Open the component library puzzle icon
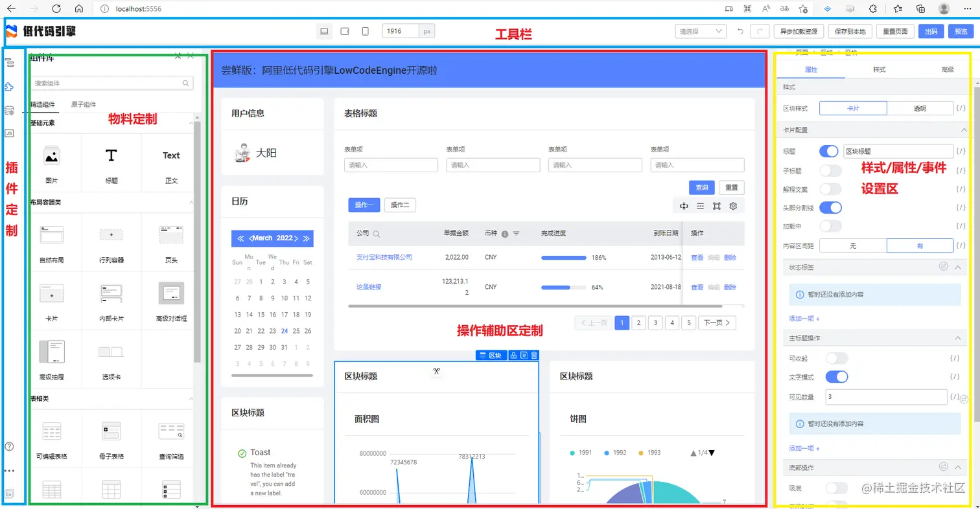The height and width of the screenshot is (509, 980). click(10, 87)
